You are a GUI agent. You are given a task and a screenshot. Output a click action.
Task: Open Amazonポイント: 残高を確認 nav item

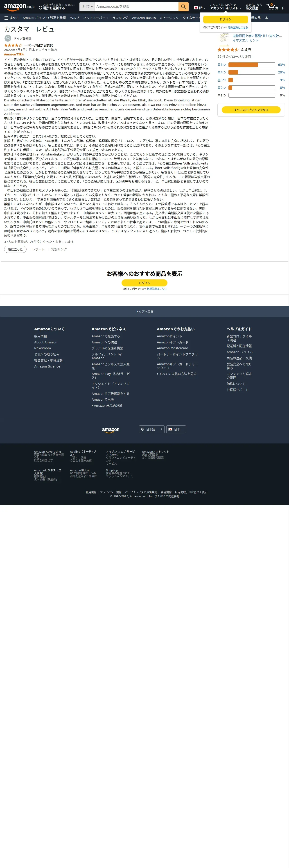tap(44, 18)
